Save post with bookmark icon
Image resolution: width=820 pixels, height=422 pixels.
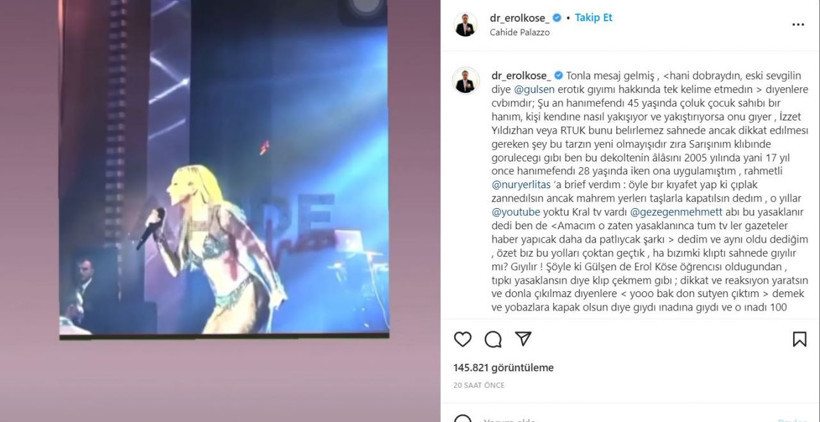click(799, 339)
